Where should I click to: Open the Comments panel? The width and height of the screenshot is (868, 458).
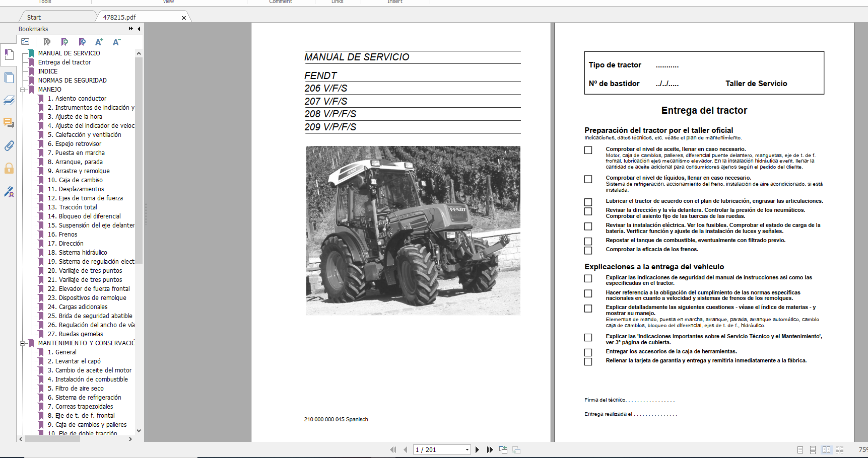(9, 123)
